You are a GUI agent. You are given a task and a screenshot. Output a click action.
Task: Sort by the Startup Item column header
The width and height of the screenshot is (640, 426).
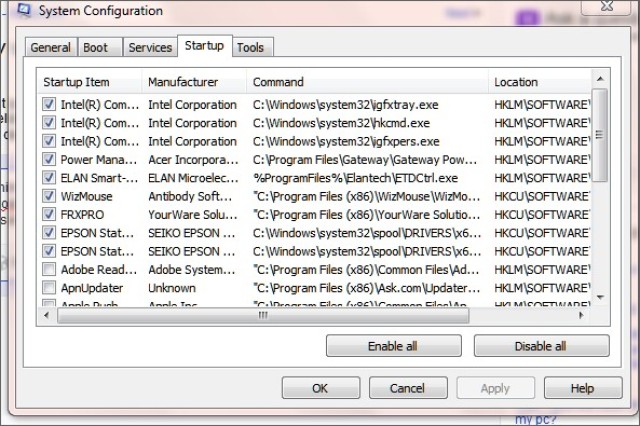tap(89, 82)
